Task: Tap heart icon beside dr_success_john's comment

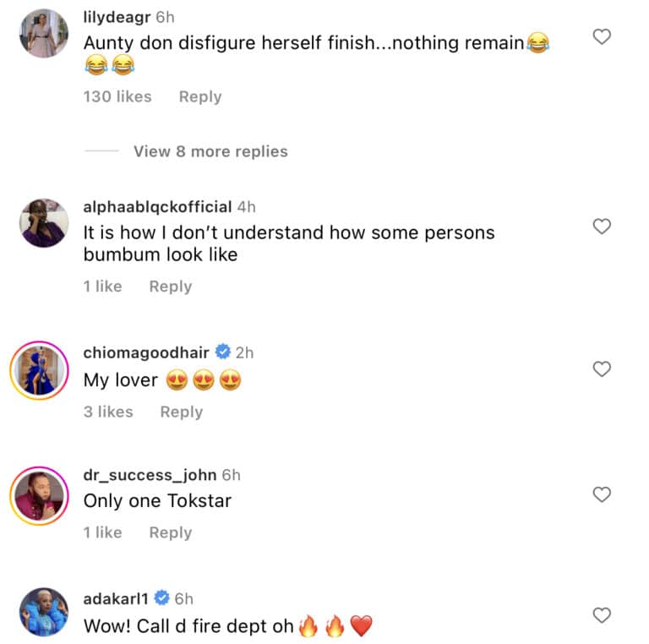Action: click(x=602, y=494)
